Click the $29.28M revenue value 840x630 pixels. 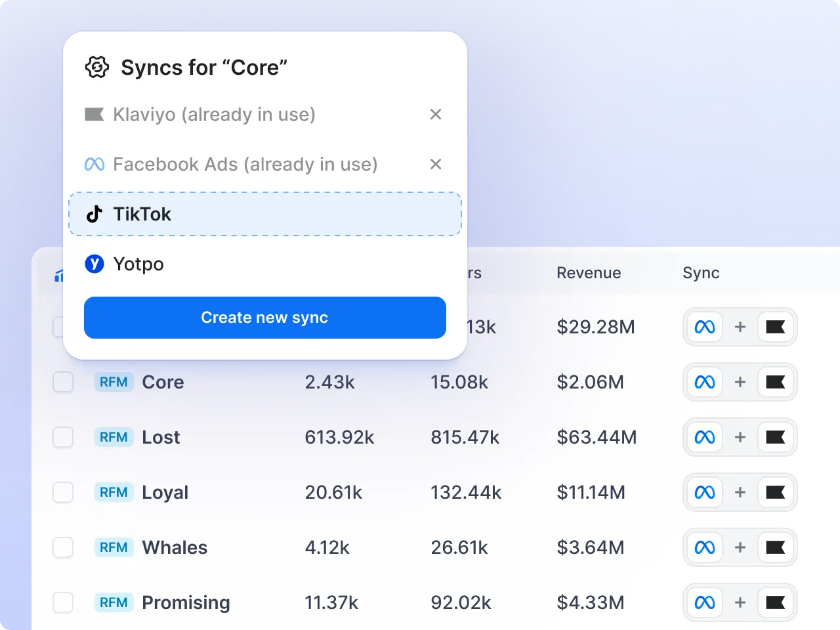[x=595, y=327]
